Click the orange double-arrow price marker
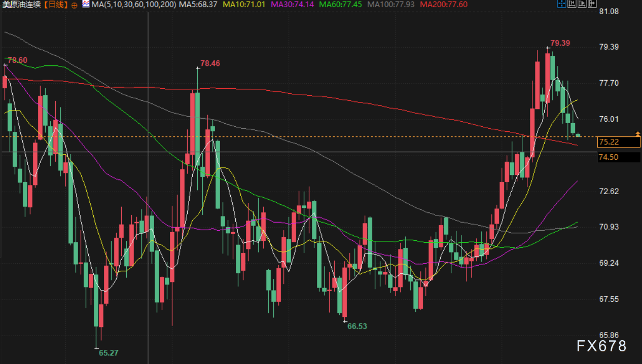The width and height of the screenshot is (642, 364). coord(638,133)
